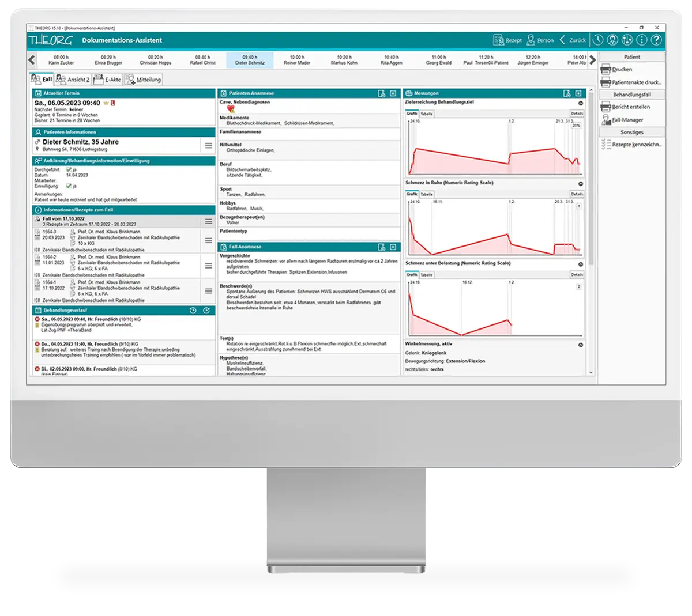The height and width of the screenshot is (616, 692).
Task: Open Tabelle tab under Zielerreichung Behandlungsziel
Action: pyautogui.click(x=427, y=114)
